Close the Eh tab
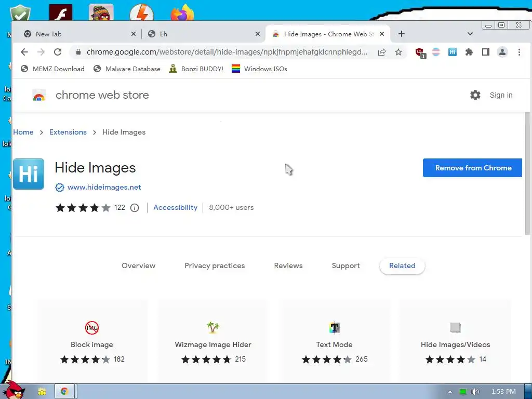The height and width of the screenshot is (399, 532). (x=258, y=34)
